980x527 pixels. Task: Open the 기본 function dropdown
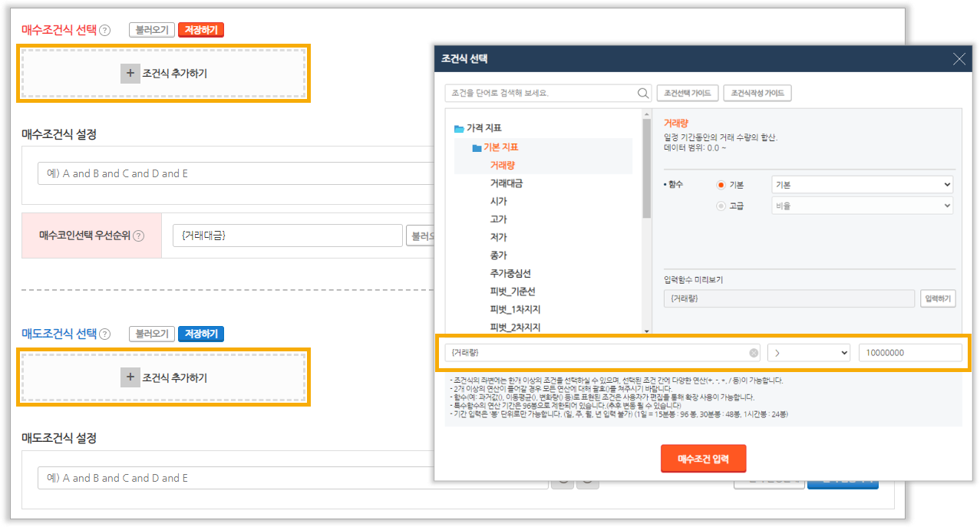pos(862,185)
